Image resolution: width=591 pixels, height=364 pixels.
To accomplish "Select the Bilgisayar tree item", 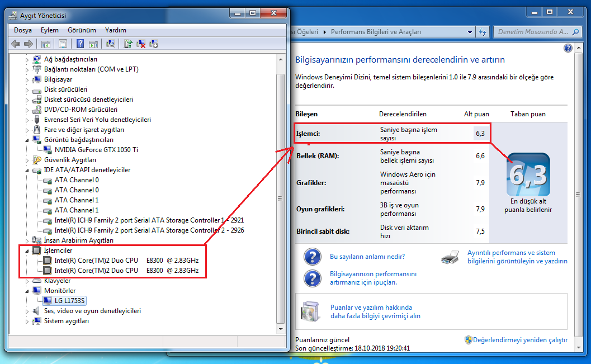I will (58, 79).
